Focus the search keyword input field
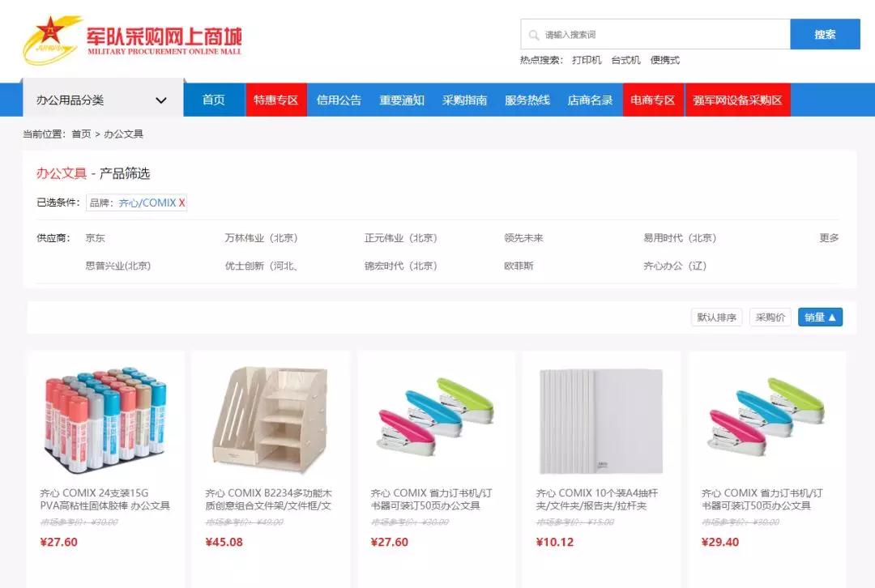Screen dimensions: 875x588 (655, 35)
